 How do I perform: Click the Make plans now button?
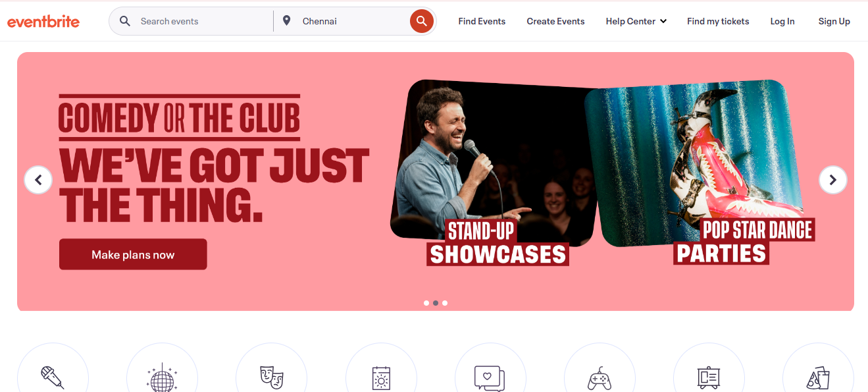[133, 254]
